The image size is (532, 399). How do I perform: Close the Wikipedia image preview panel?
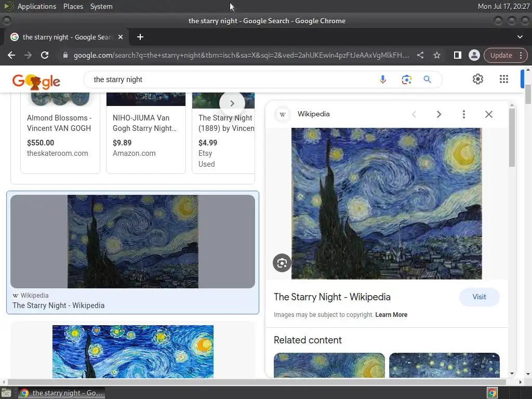point(488,114)
